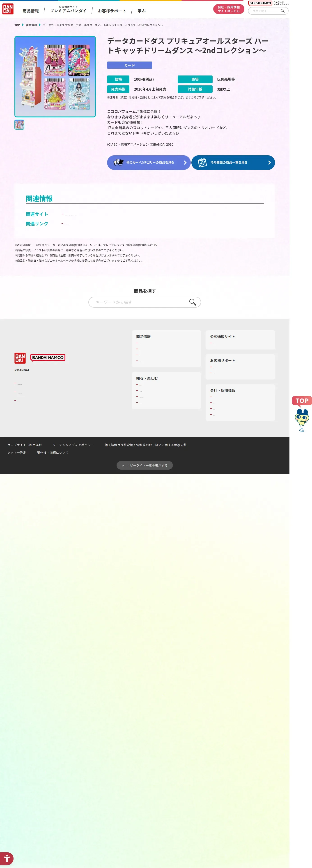Viewport: 312px width, 868px height.
Task: Click the カード category tag
Action: [x=129, y=65]
